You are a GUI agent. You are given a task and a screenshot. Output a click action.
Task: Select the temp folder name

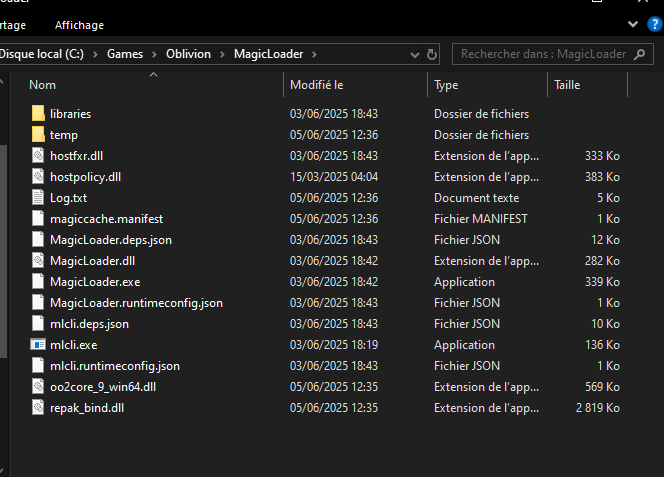64,135
